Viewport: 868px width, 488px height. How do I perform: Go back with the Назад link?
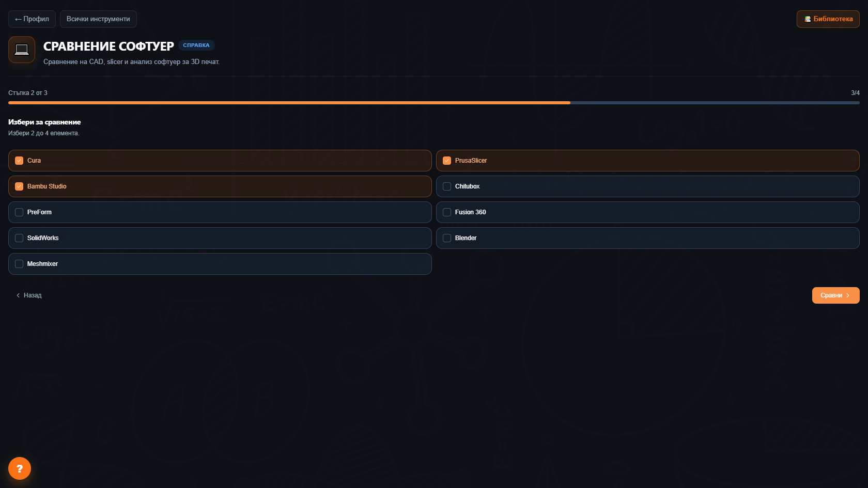click(x=29, y=295)
